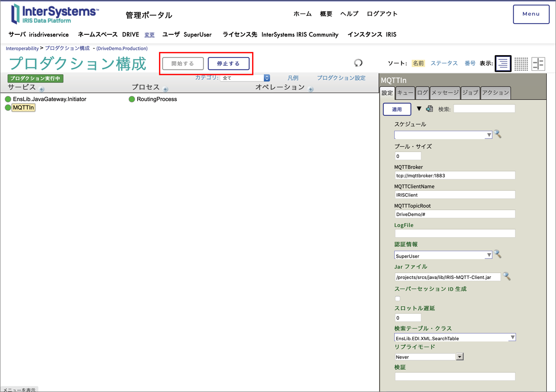Collapse settings with black triangle
The image size is (556, 392).
click(419, 109)
